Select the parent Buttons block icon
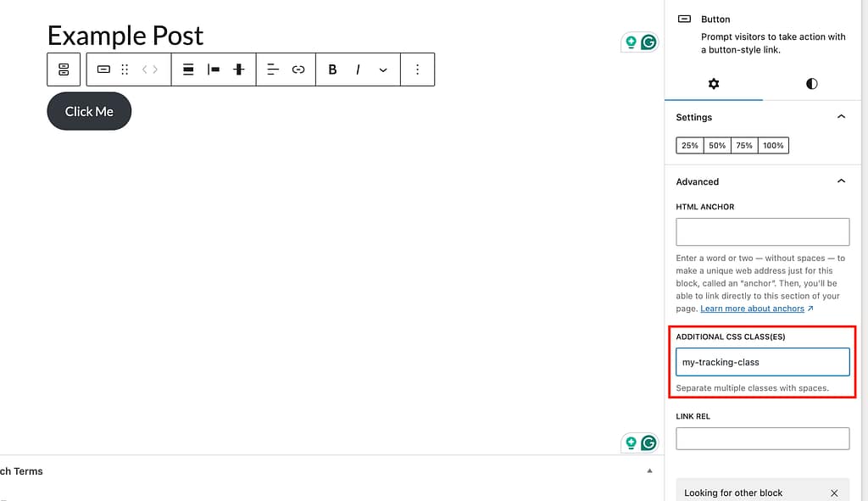The height and width of the screenshot is (501, 868). click(x=64, y=70)
